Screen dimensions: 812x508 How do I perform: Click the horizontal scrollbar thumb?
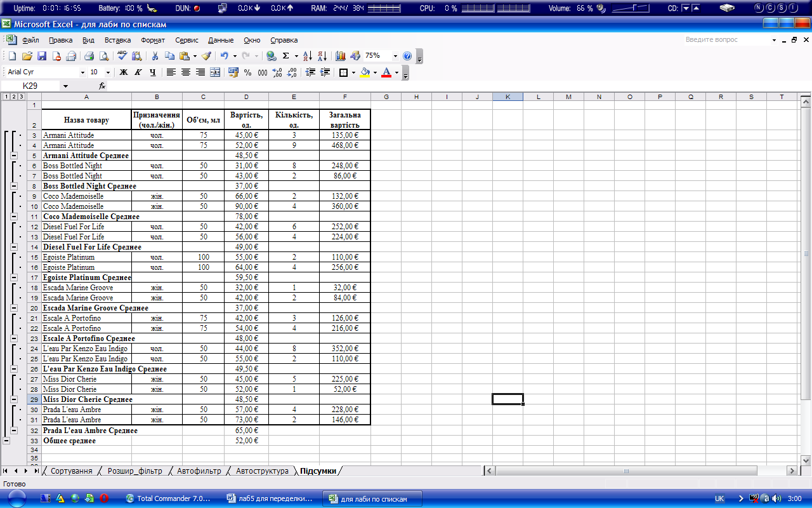[626, 471]
